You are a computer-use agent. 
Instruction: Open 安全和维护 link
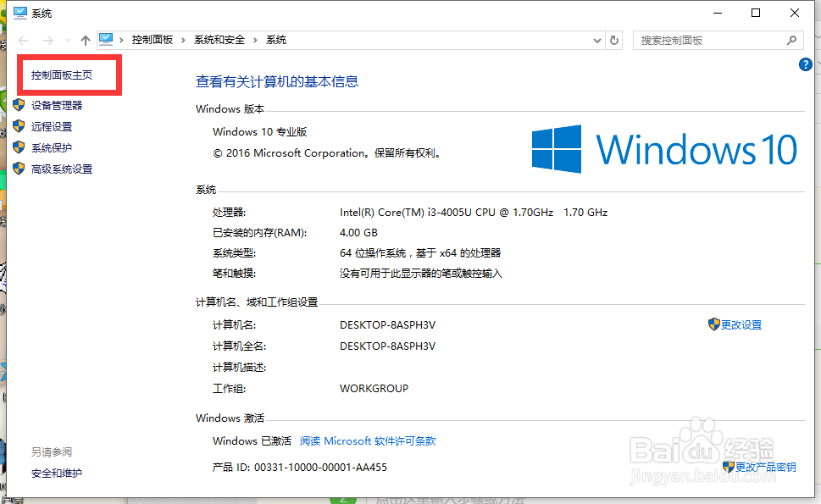[57, 474]
